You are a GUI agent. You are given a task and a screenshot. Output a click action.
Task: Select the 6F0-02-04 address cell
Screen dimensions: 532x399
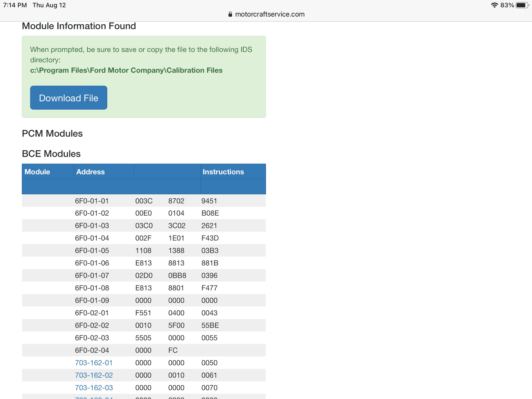click(92, 350)
